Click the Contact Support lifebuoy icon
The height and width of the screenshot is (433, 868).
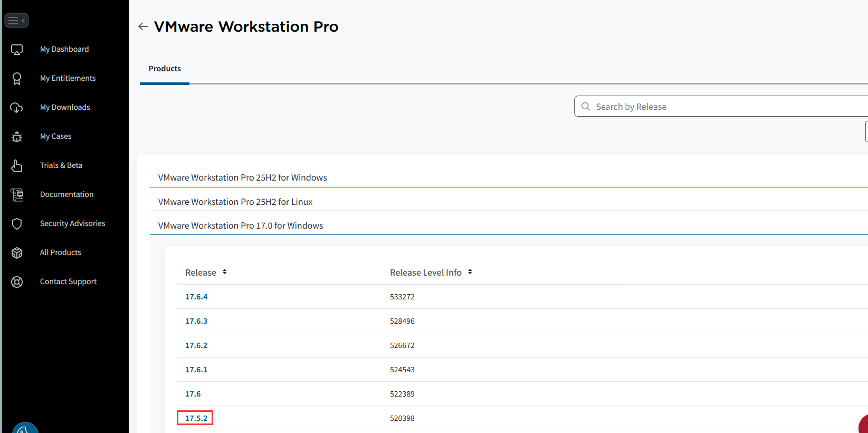[x=17, y=282]
